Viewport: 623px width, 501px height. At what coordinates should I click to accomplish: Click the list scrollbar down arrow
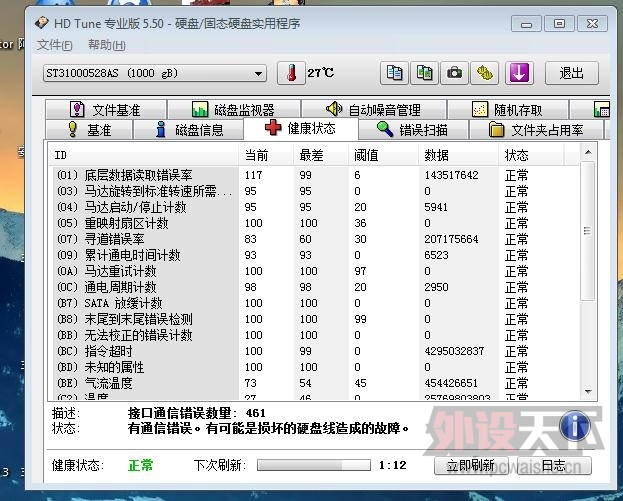click(588, 391)
